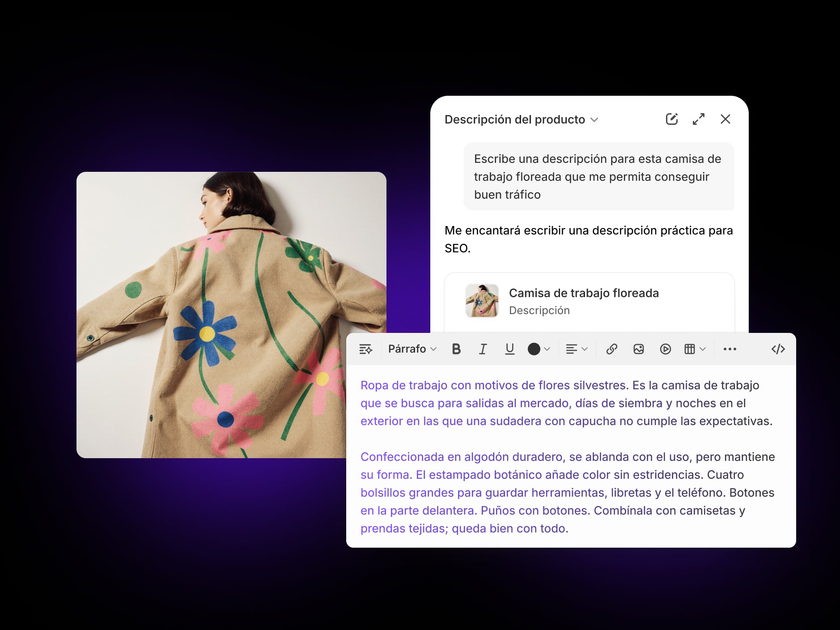Toggle italic formatting
This screenshot has width=840, height=630.
pyautogui.click(x=483, y=349)
